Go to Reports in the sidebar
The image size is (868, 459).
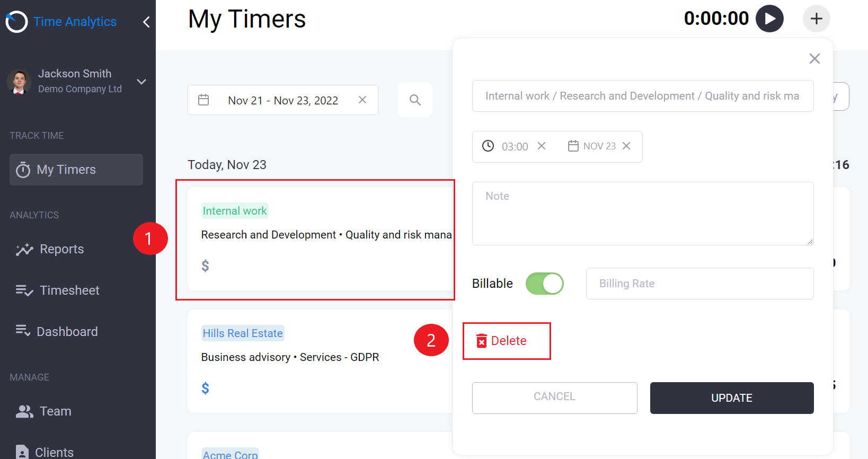pos(62,249)
